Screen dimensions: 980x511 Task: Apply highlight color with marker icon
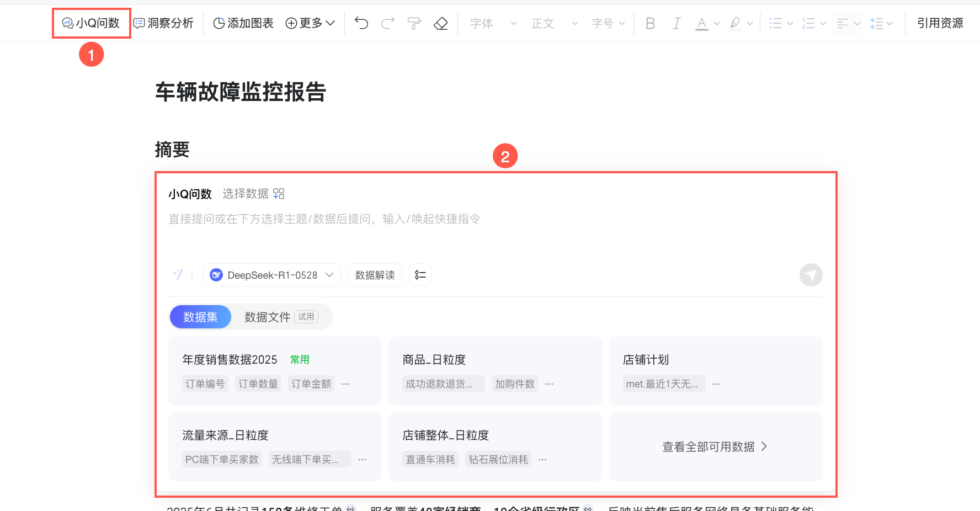[735, 23]
